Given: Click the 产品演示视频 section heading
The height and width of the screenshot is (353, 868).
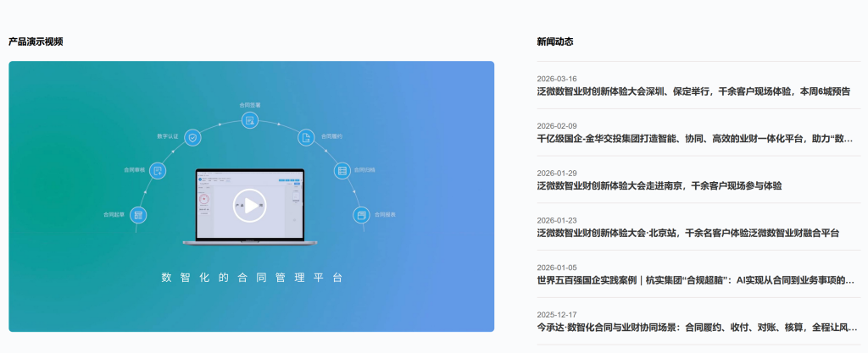Looking at the screenshot, I should click(x=36, y=41).
